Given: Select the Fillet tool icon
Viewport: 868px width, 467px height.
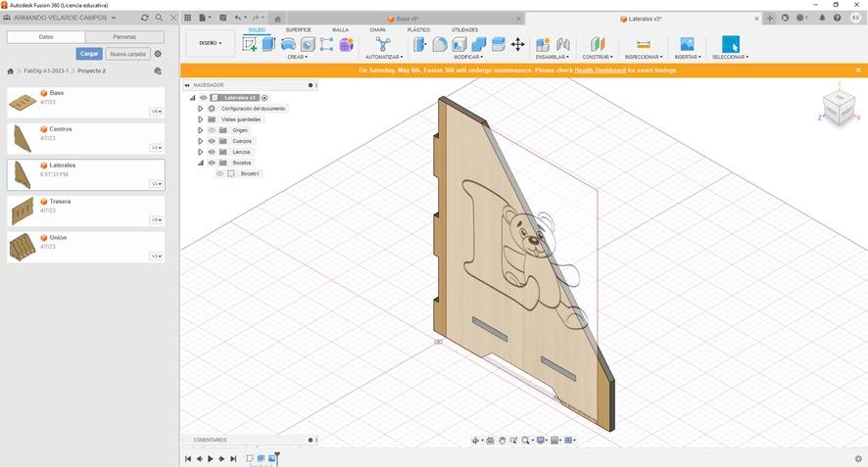Looking at the screenshot, I should coord(440,44).
